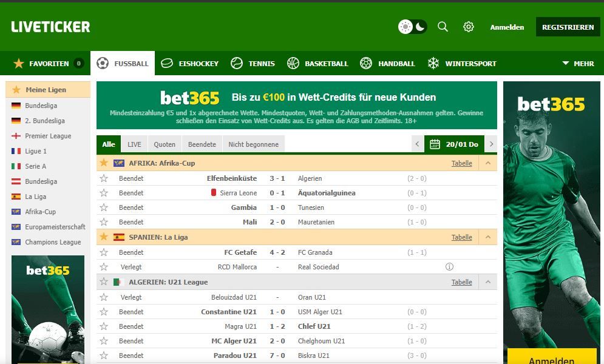Show the LIVE matches filter
This screenshot has height=364, width=604.
(134, 144)
